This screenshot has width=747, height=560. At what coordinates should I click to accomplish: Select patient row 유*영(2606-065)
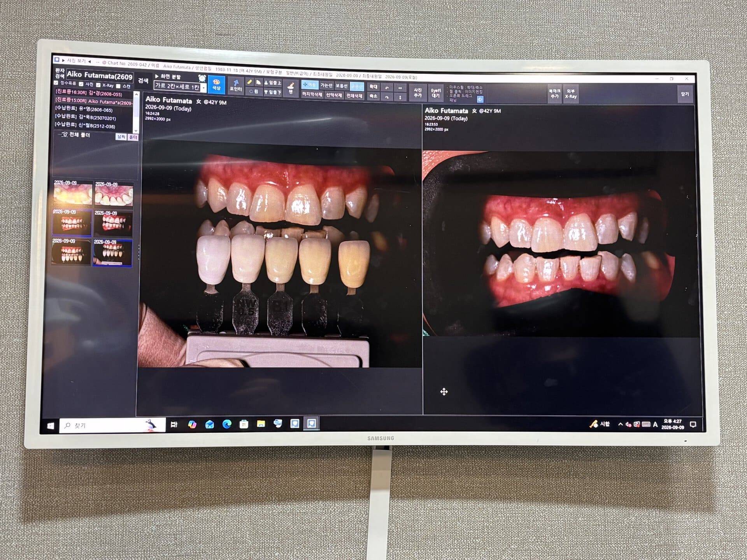93,109
